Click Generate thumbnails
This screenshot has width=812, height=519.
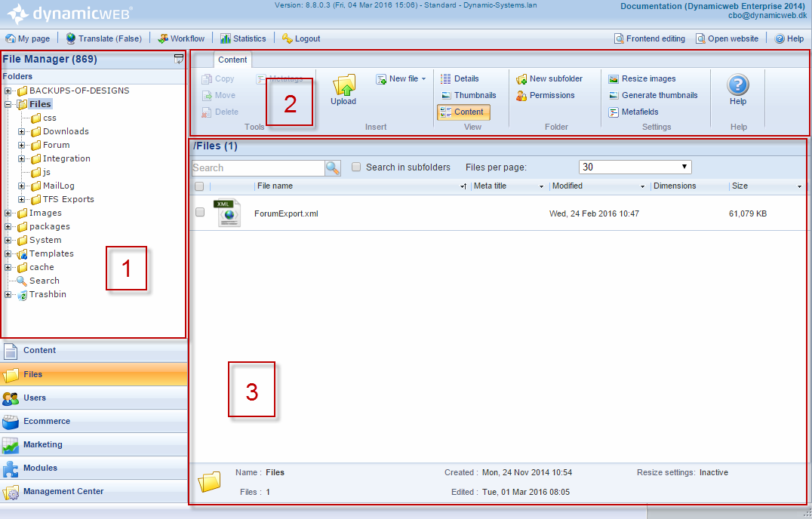[652, 95]
